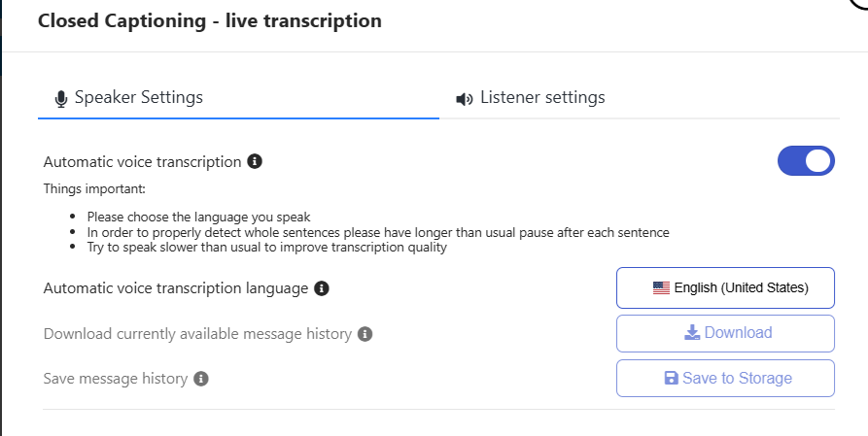Open info icon next to transcription language
Viewport: 868px width, 436px height.
[x=322, y=288]
